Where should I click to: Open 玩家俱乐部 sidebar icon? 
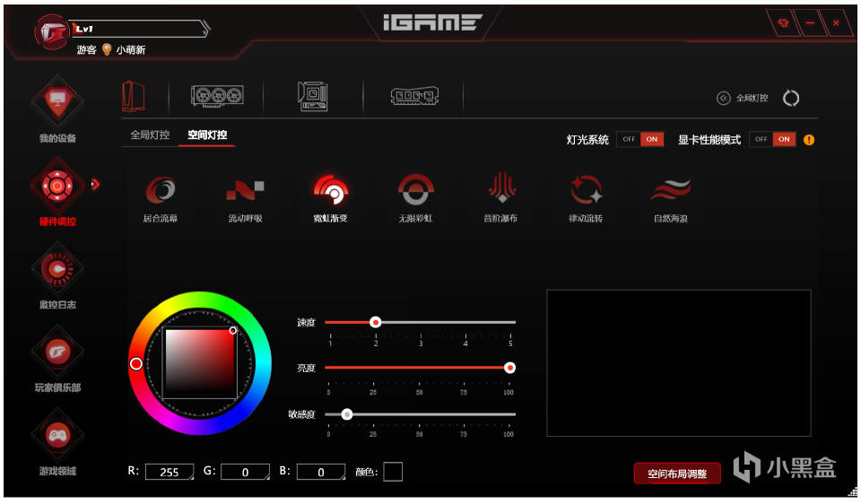pyautogui.click(x=57, y=352)
